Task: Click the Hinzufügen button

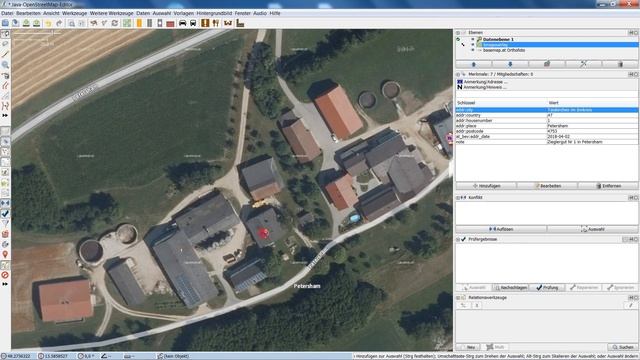Action: 486,186
